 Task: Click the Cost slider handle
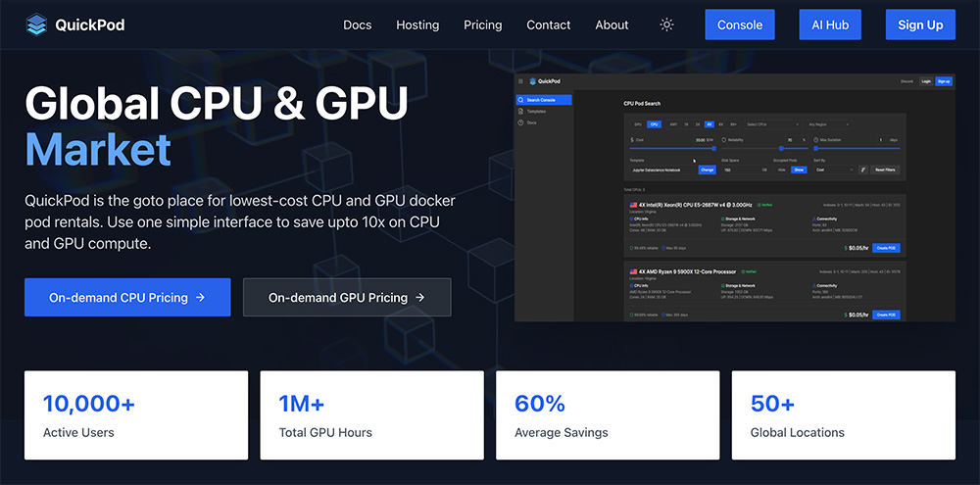(x=713, y=148)
